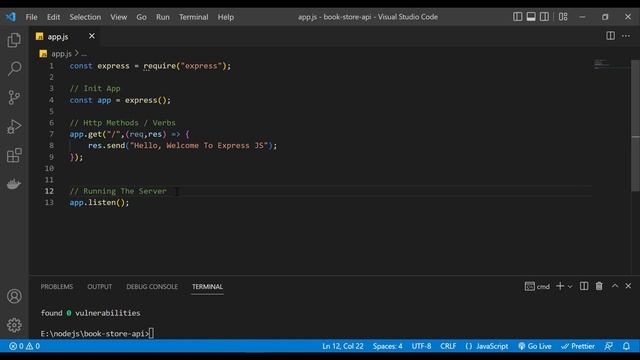Click "found 0 vulnerabilities" terminal text
Viewport: 640px width, 360px height.
click(x=90, y=313)
